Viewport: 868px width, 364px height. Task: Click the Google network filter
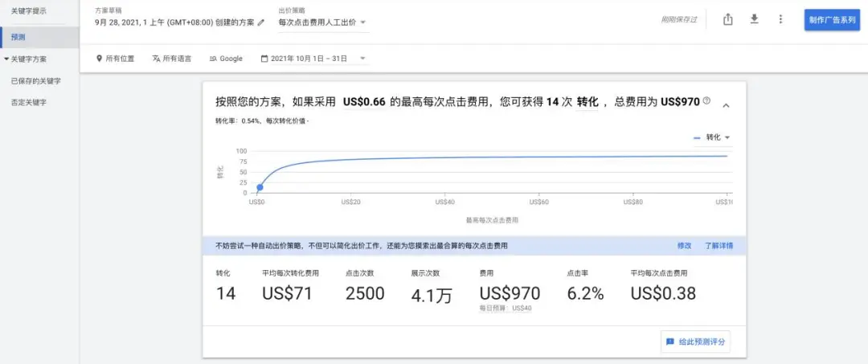(x=226, y=59)
